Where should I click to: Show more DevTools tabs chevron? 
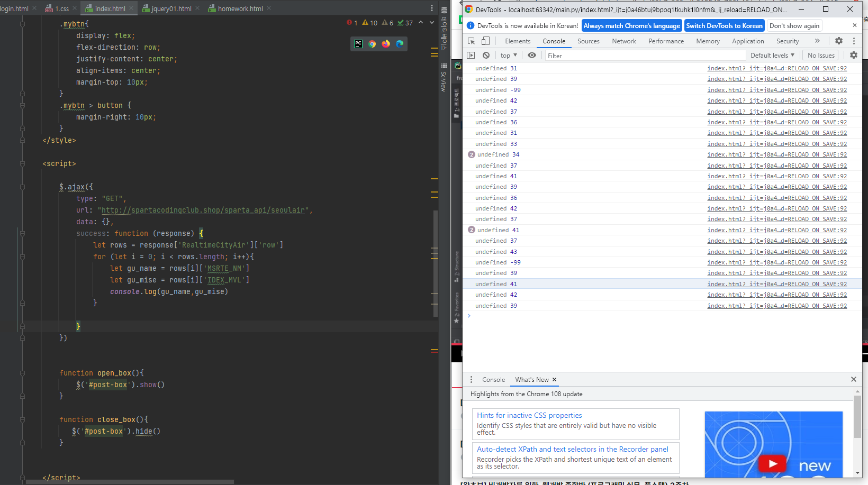pyautogui.click(x=817, y=41)
